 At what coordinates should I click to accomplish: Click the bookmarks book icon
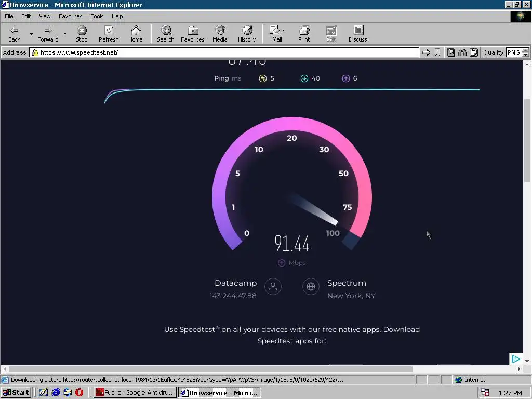451,52
